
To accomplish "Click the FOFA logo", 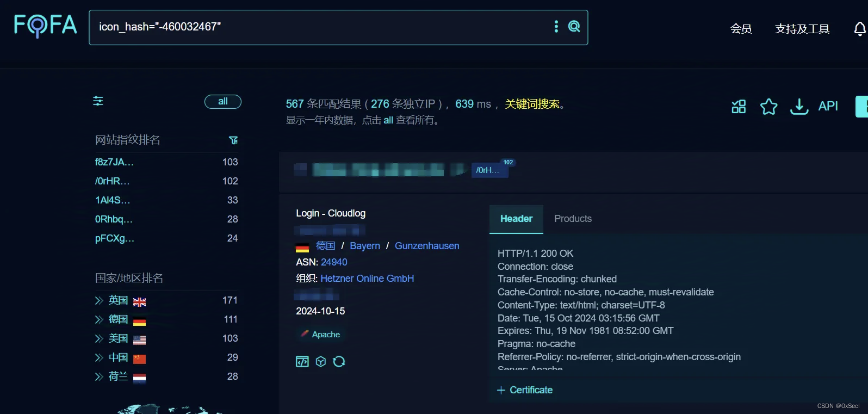I will point(45,26).
